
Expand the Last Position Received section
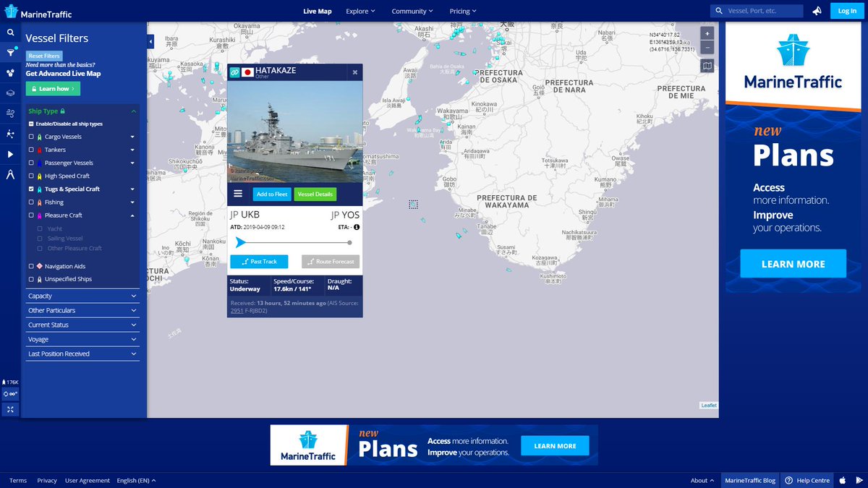pos(82,354)
